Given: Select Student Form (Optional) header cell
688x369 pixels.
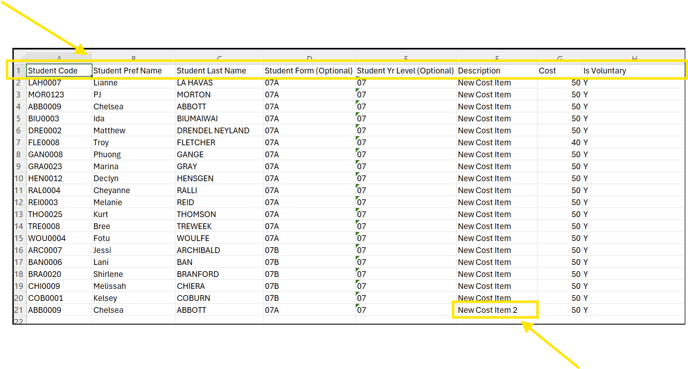Looking at the screenshot, I should coord(309,71).
